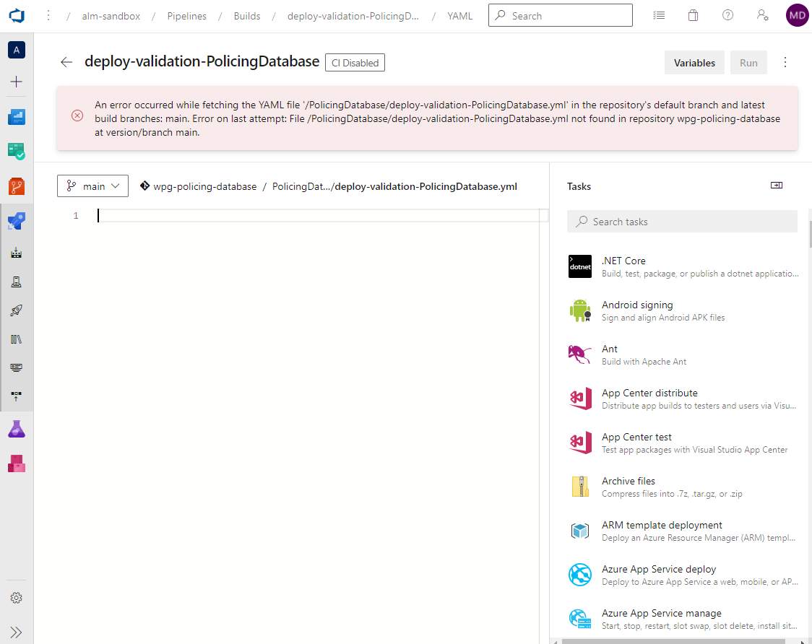Select the Pipelines icon in the sidebar
812x644 pixels.
16,221
